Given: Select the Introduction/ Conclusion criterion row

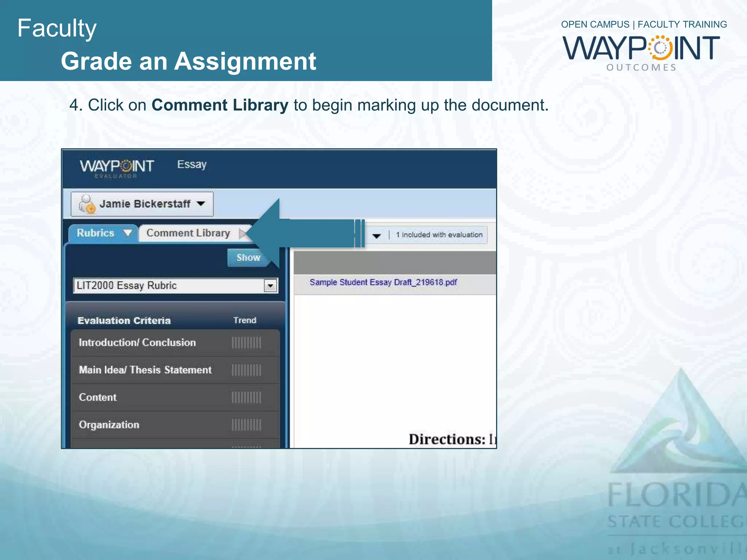Looking at the screenshot, I should (175, 343).
